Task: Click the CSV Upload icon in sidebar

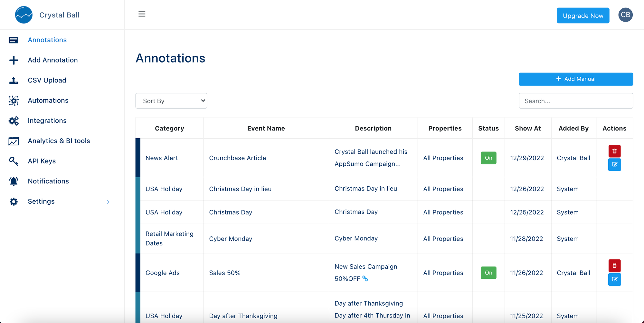Action: (14, 80)
